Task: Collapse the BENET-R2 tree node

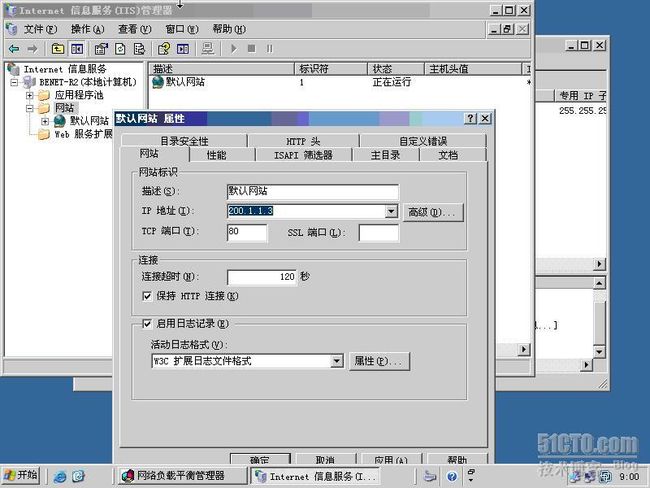Action: click(15, 83)
